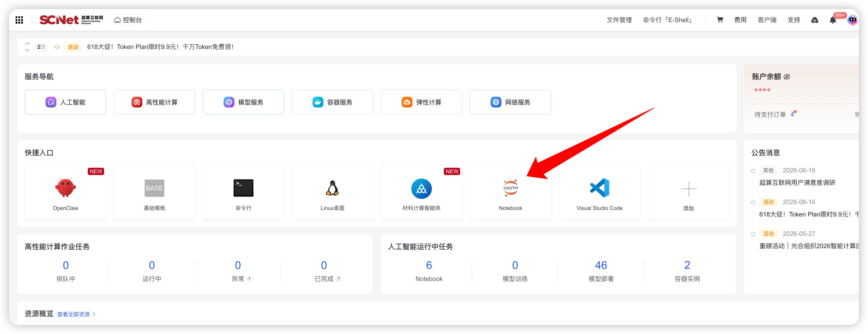
Task: Open the notifications bell
Action: tap(833, 20)
